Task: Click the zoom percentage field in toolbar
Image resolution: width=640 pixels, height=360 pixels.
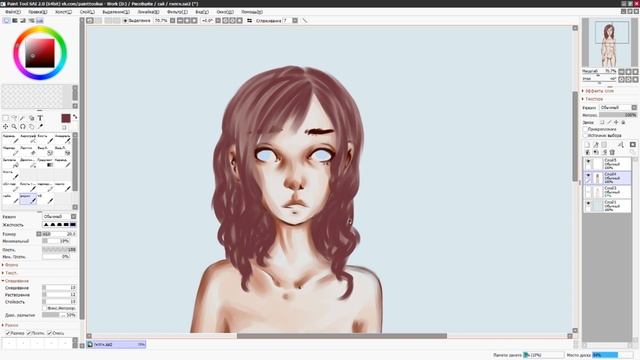Action: pos(161,20)
